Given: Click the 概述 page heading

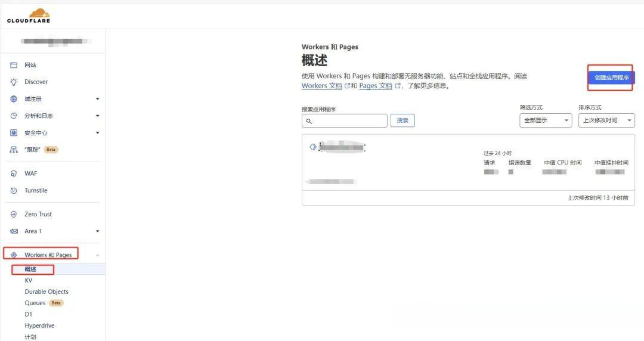Looking at the screenshot, I should [314, 60].
